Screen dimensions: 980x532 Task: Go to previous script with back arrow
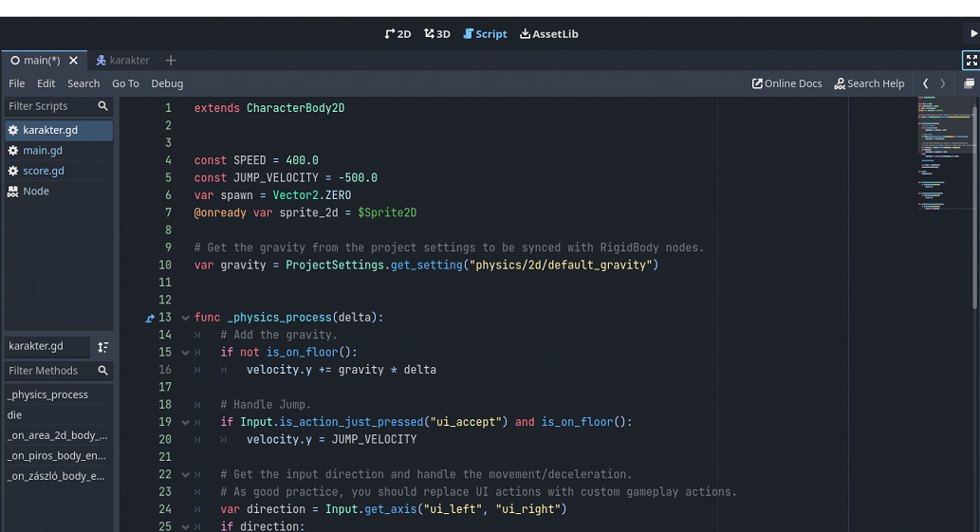coord(926,83)
